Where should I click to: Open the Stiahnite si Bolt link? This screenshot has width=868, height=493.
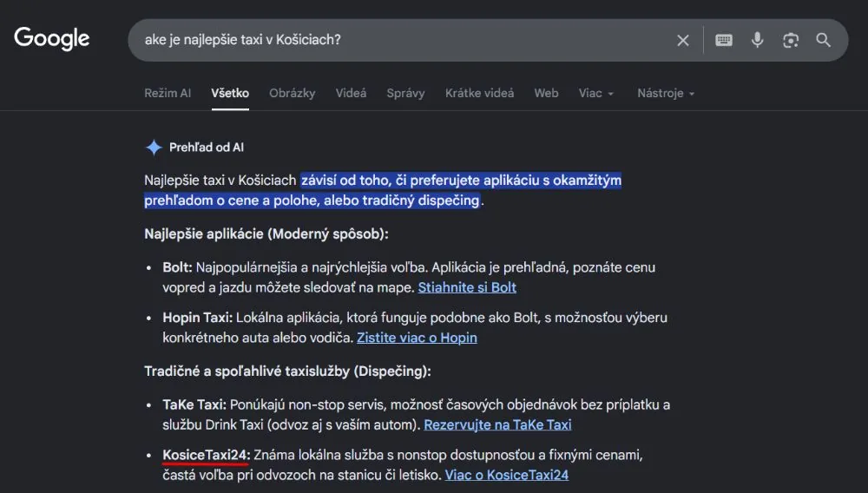click(x=467, y=287)
